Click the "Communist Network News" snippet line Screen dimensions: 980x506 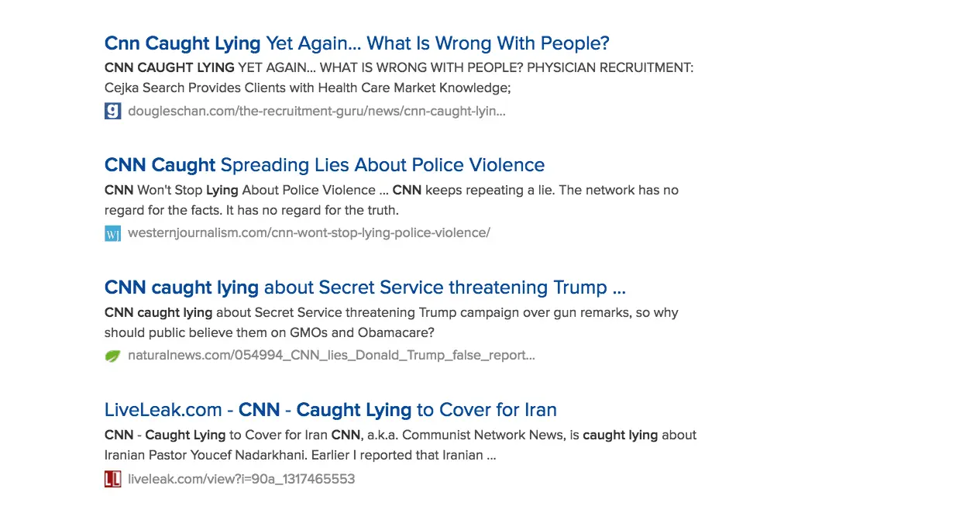400,435
